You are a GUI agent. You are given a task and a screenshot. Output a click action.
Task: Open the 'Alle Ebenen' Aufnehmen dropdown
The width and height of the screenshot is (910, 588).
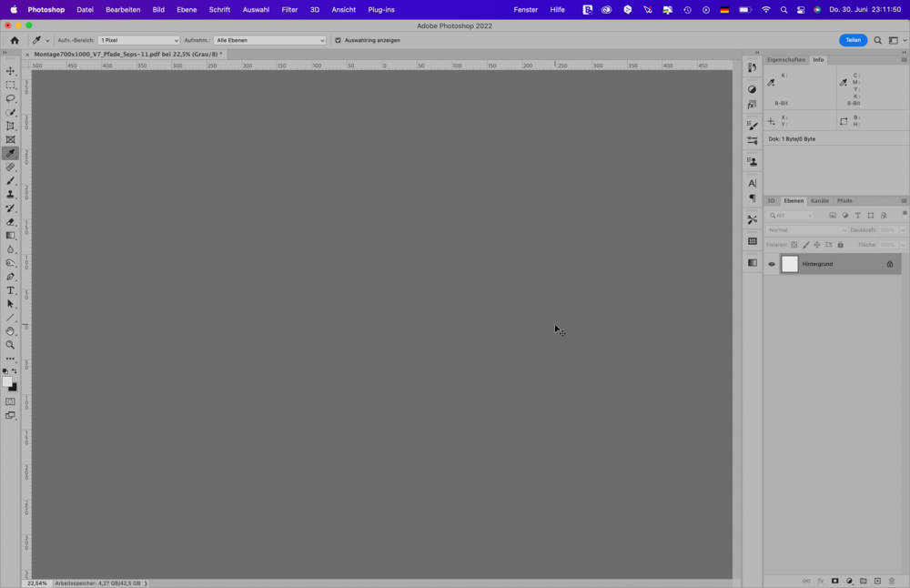[269, 40]
